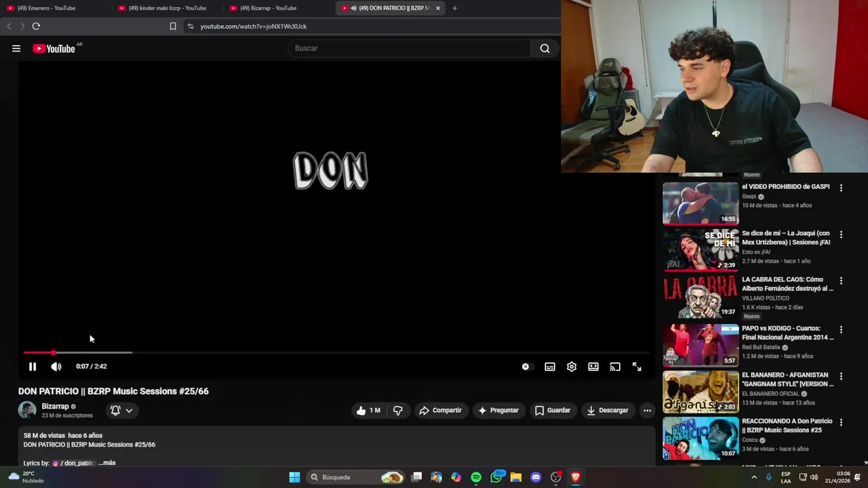Bookmark this page icon

pyautogui.click(x=173, y=26)
